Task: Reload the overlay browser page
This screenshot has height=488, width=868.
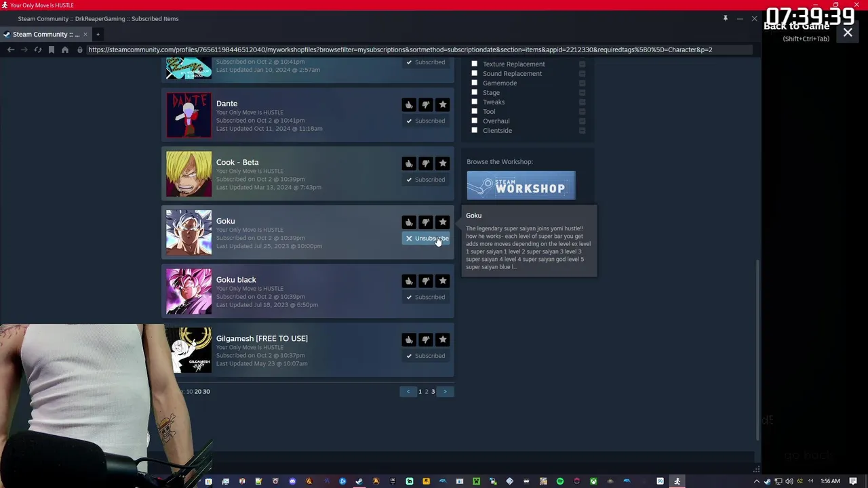Action: pos(38,49)
